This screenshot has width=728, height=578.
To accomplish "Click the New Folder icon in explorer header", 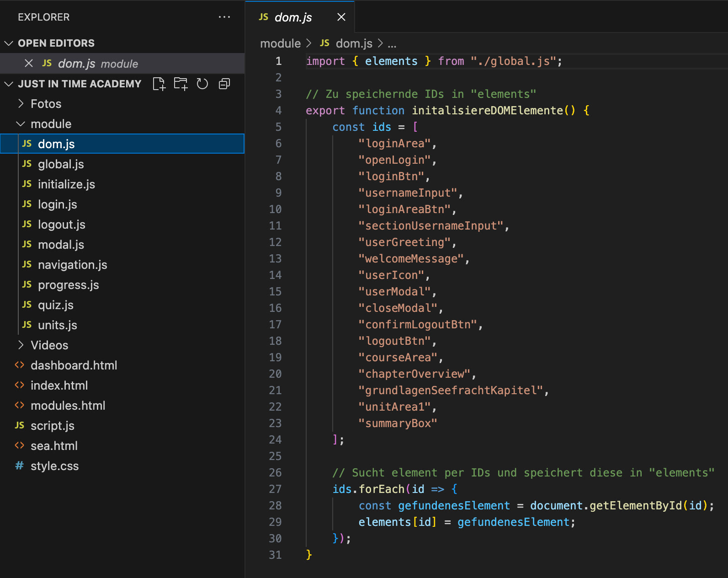I will point(181,84).
